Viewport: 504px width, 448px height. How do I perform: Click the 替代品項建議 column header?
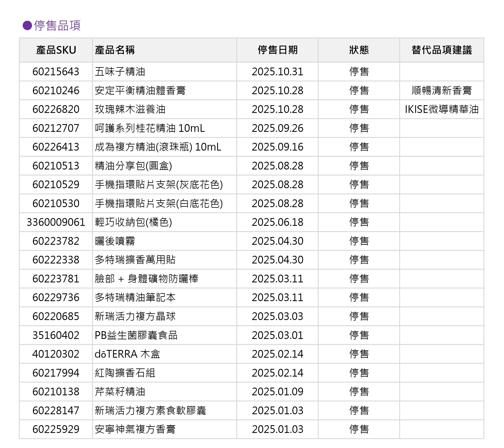[441, 50]
